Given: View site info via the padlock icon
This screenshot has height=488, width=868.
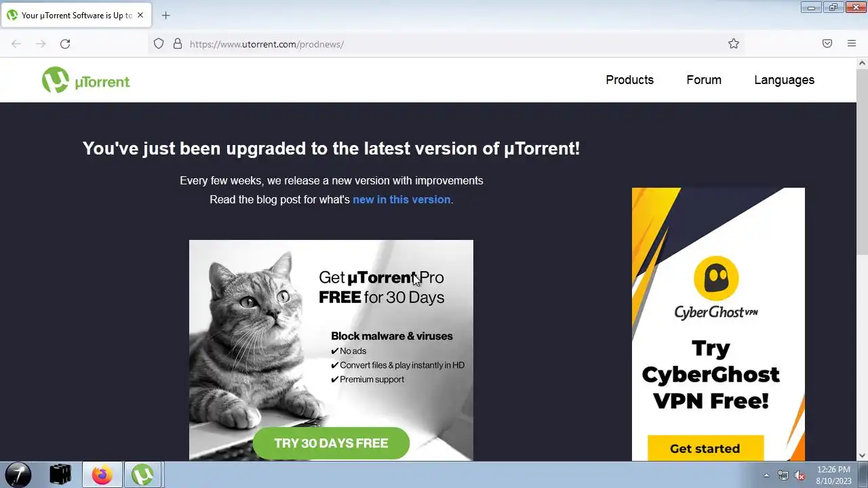Looking at the screenshot, I should click(178, 44).
